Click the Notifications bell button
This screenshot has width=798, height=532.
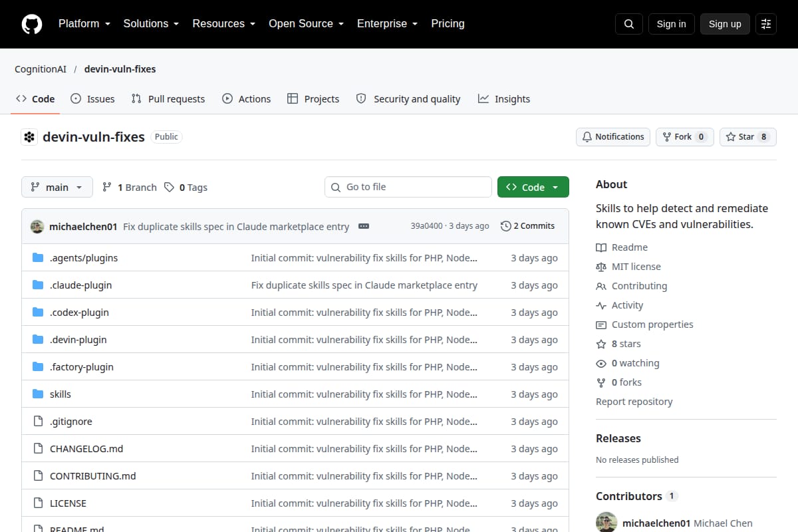click(x=613, y=137)
